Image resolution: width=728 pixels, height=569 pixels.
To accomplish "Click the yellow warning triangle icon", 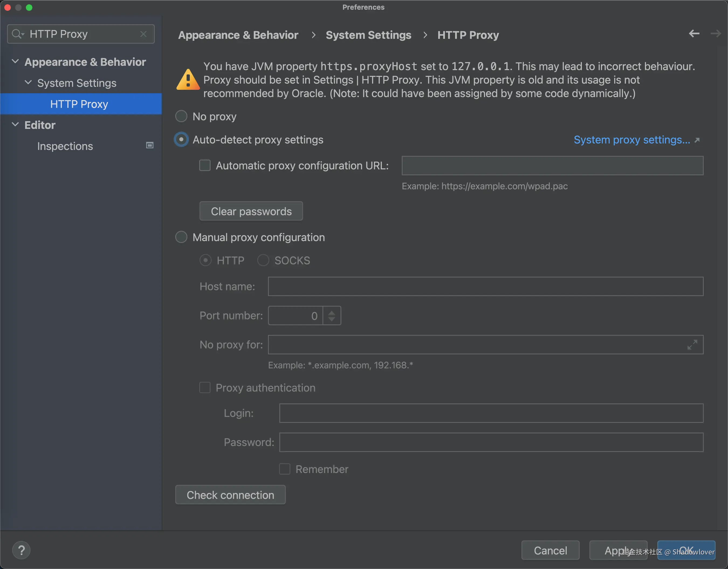I will click(188, 80).
